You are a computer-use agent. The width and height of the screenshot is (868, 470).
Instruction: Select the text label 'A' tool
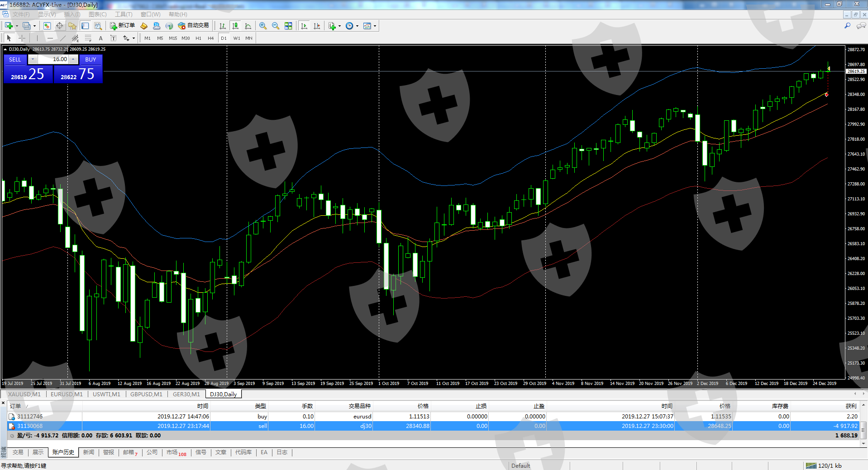(100, 38)
